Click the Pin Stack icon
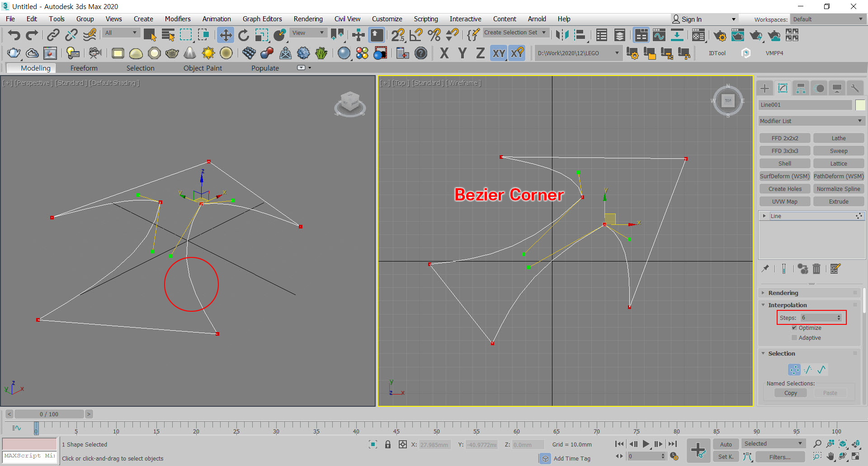This screenshot has width=868, height=466. pos(765,269)
